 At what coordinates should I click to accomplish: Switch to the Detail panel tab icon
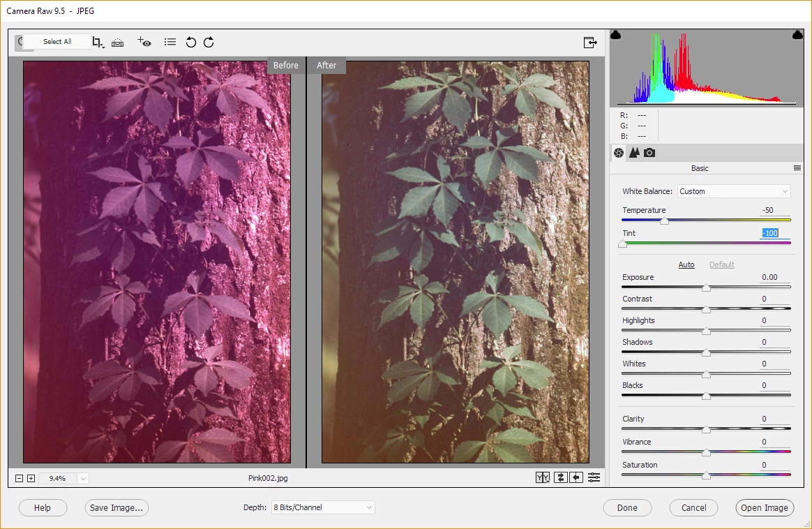click(x=634, y=152)
